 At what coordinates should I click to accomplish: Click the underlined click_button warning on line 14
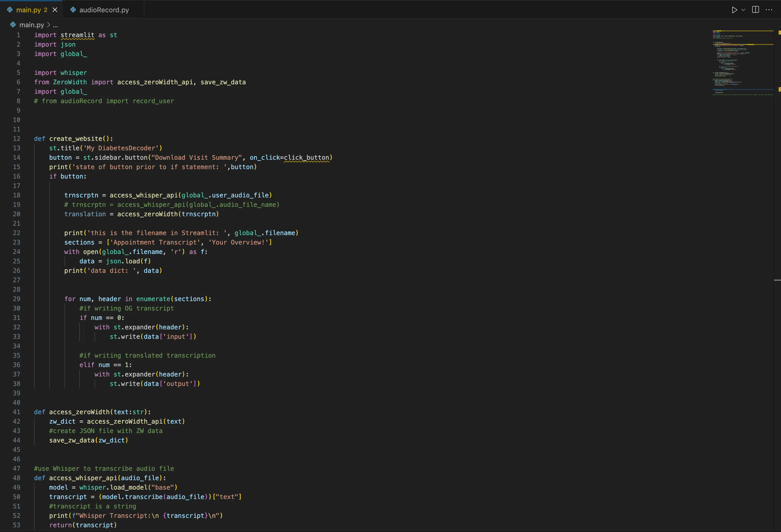pos(306,158)
